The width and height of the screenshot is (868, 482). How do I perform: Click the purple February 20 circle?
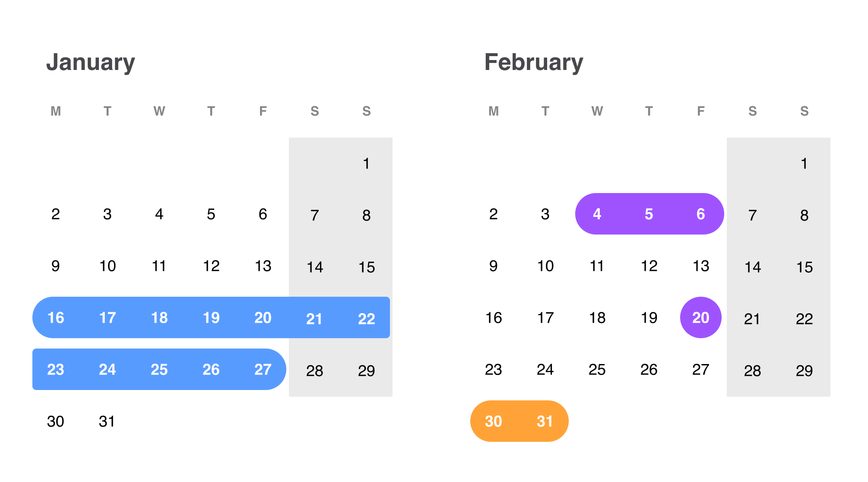coord(701,317)
